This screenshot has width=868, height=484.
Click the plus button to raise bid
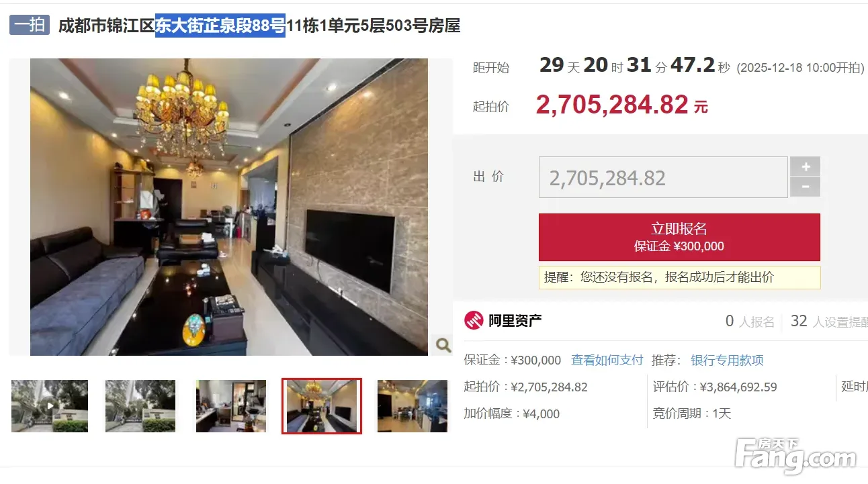click(805, 166)
